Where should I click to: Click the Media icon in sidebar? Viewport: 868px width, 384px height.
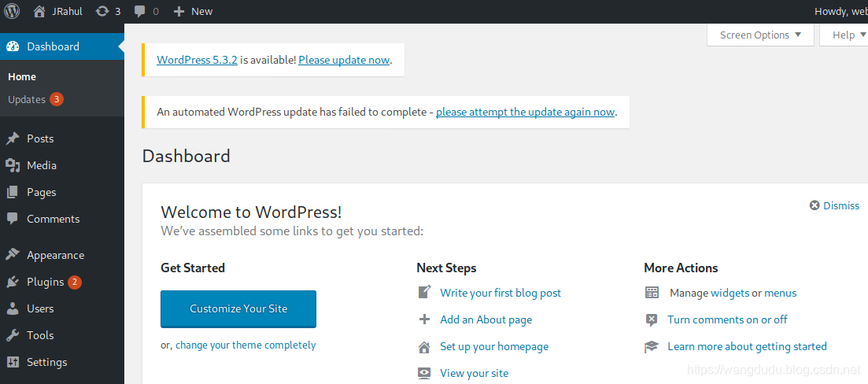tap(12, 165)
